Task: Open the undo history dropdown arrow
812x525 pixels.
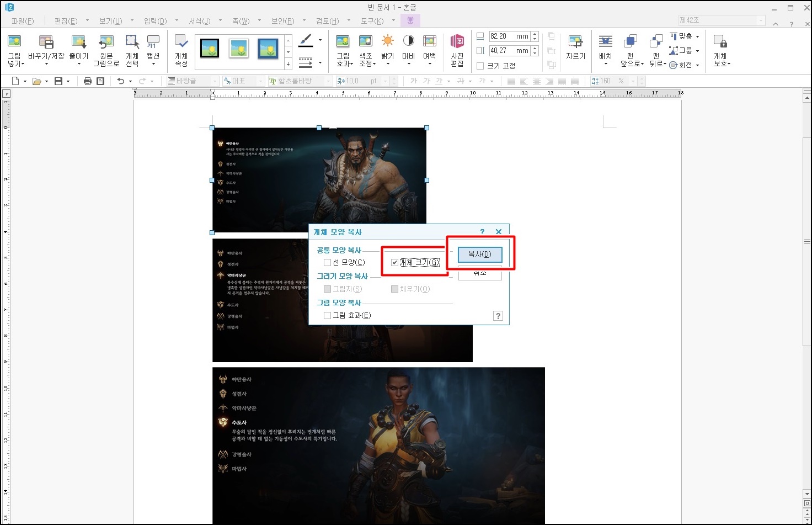Action: pyautogui.click(x=131, y=81)
